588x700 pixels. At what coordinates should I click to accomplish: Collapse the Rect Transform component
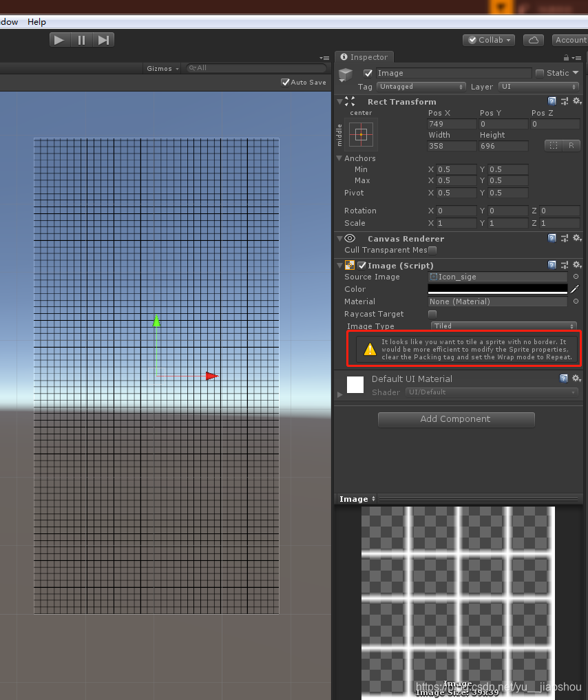339,102
